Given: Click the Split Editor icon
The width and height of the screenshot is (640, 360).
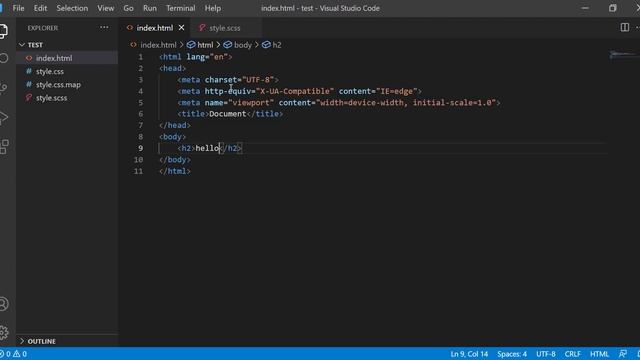Looking at the screenshot, I should point(624,27).
